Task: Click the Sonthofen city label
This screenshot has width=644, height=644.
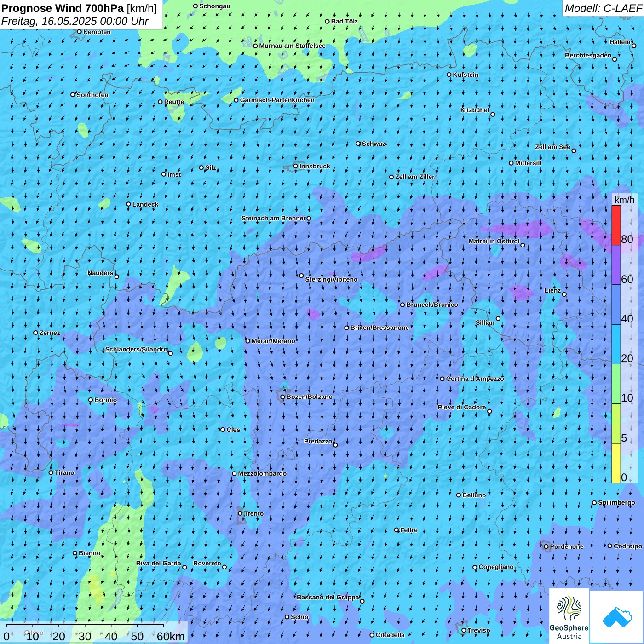Action: (92, 95)
